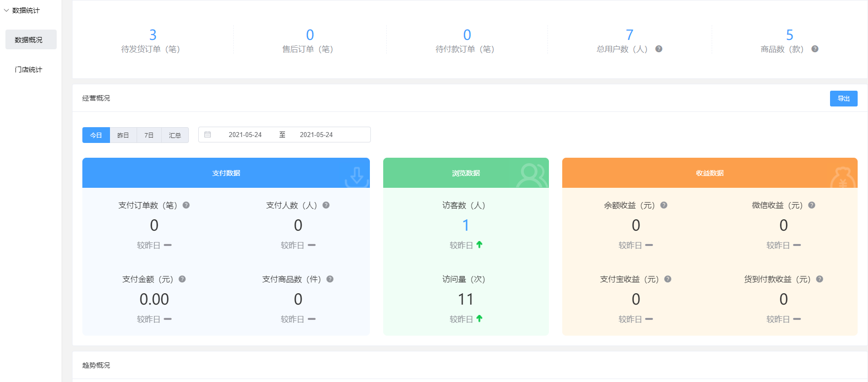The image size is (868, 382).
Task: Click the start date 2021-05-24 field
Action: pos(245,135)
